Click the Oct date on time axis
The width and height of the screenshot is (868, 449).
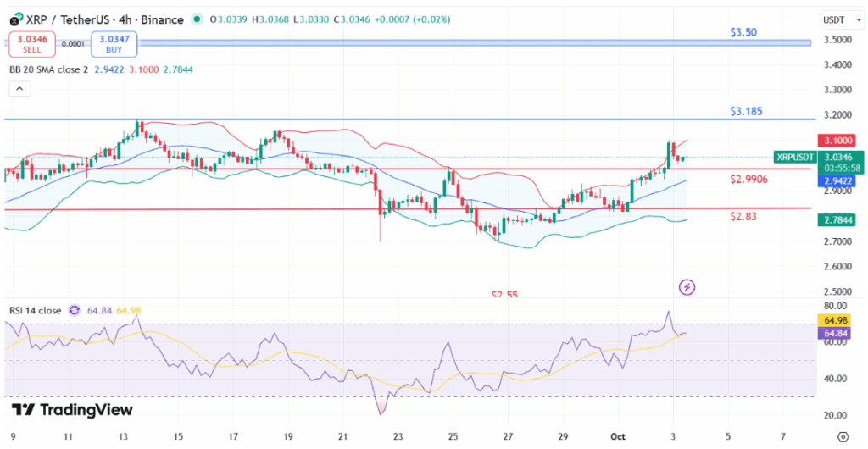[620, 436]
